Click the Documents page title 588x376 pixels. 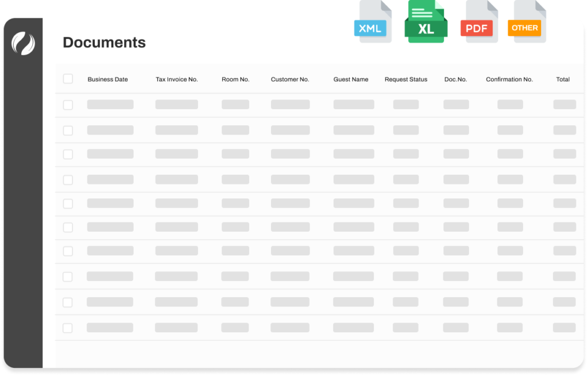click(x=104, y=43)
